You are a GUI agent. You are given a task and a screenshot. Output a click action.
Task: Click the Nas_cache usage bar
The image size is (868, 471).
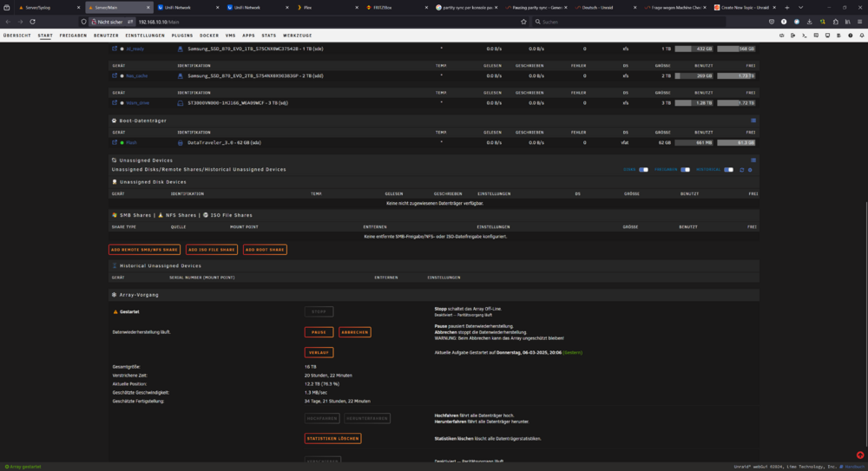point(694,75)
